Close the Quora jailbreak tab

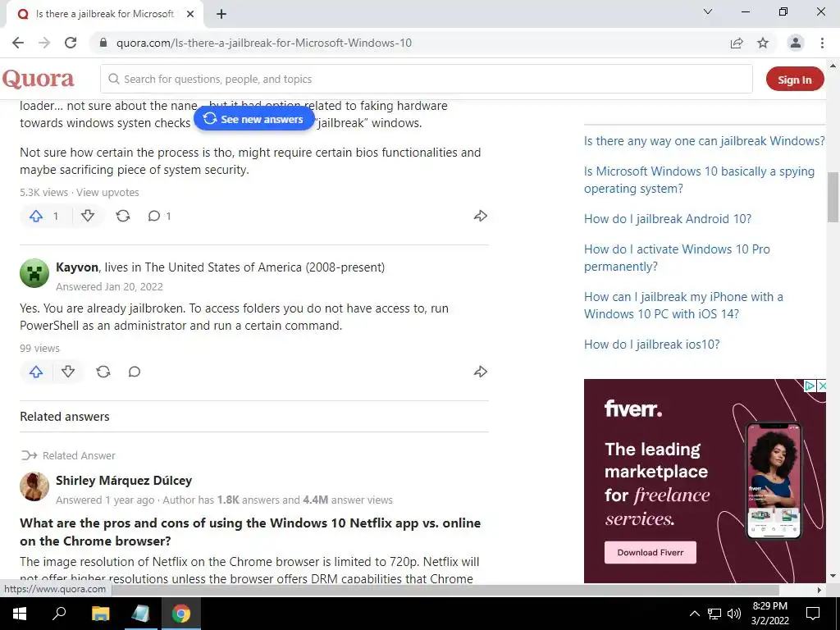coord(190,15)
